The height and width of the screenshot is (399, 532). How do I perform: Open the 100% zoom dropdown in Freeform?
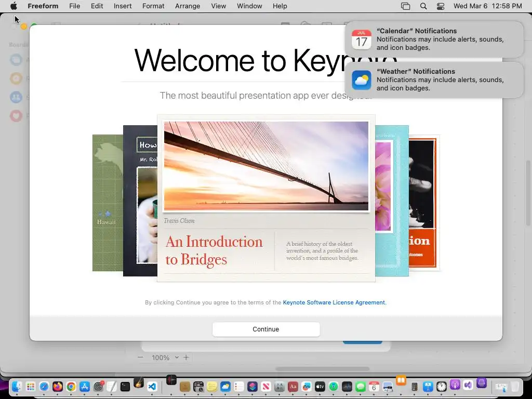[x=165, y=357]
